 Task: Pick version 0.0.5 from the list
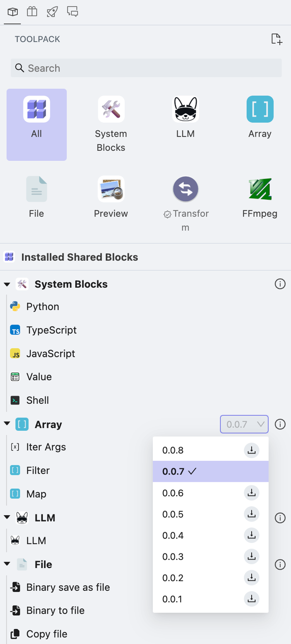point(173,514)
